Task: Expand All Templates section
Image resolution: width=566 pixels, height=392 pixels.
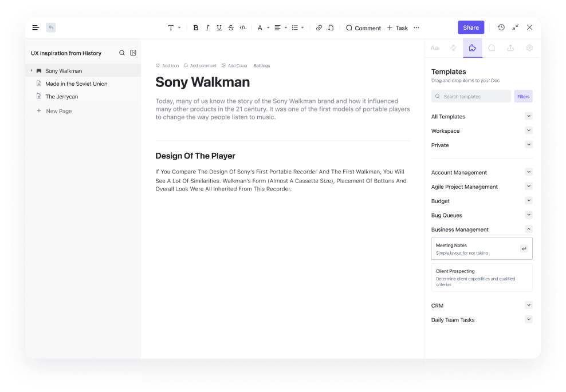Action: pyautogui.click(x=529, y=116)
